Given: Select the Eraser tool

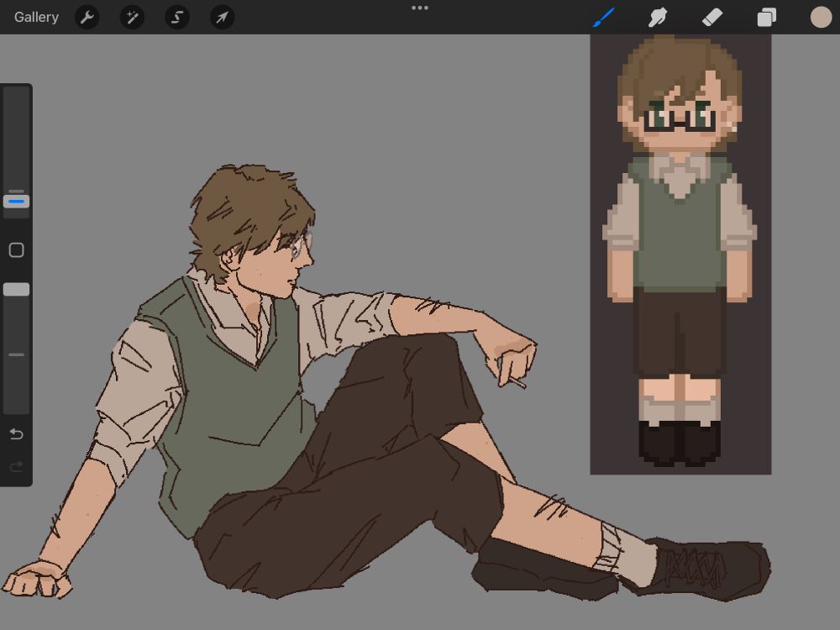Looking at the screenshot, I should click(x=712, y=17).
